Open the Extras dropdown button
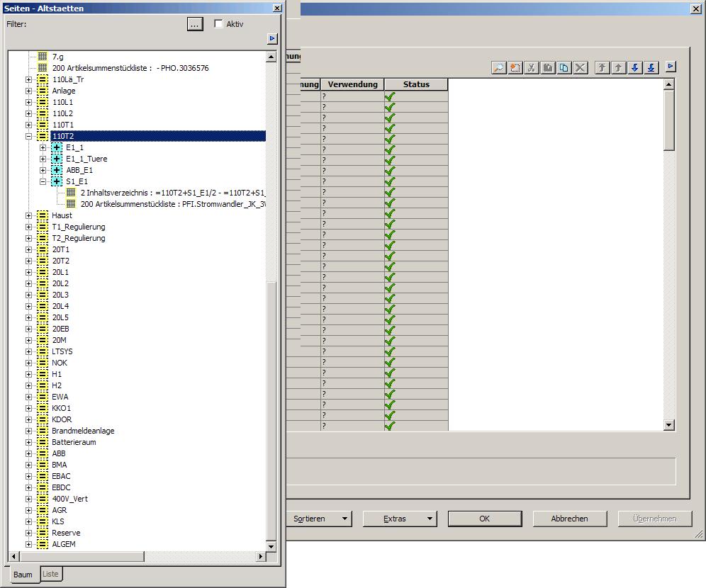 [x=399, y=519]
